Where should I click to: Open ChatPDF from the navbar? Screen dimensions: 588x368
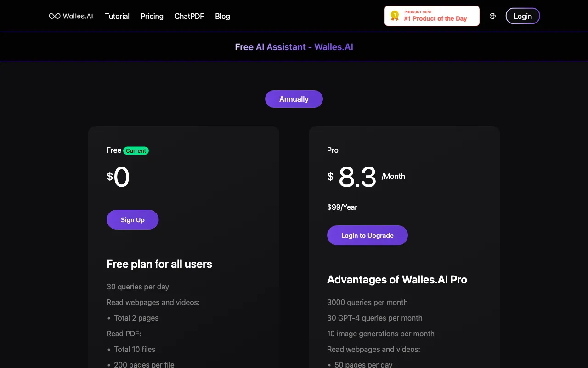click(189, 16)
